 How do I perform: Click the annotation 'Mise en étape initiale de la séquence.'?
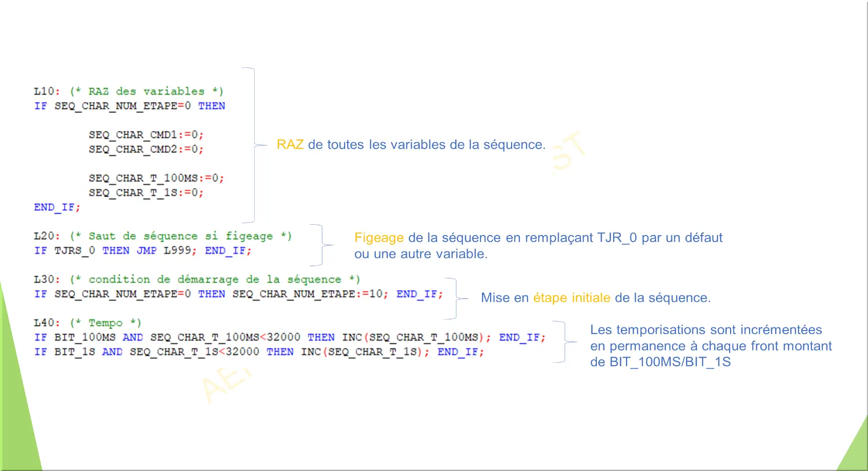coord(596,298)
